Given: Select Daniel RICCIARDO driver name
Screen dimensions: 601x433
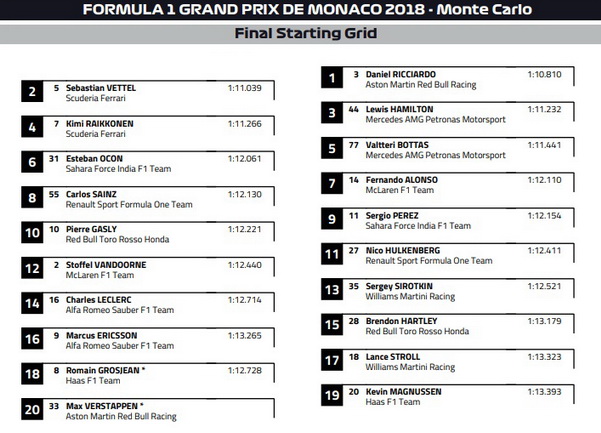Looking at the screenshot, I should (x=401, y=74).
